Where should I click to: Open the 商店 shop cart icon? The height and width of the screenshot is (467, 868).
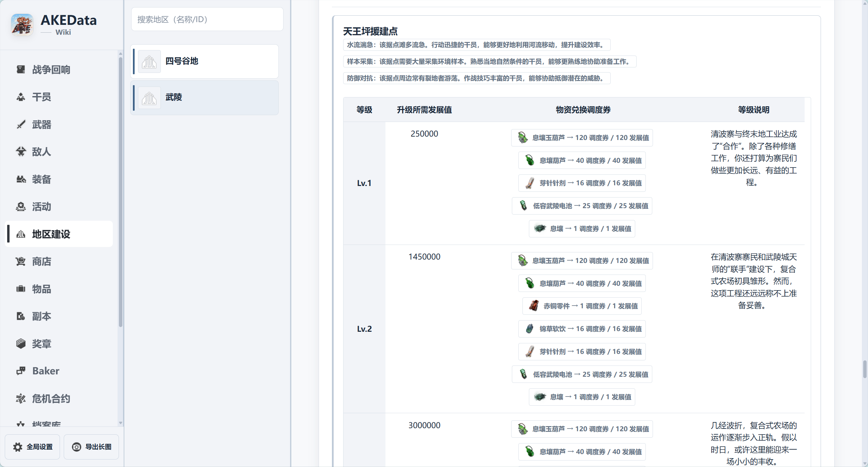click(21, 262)
